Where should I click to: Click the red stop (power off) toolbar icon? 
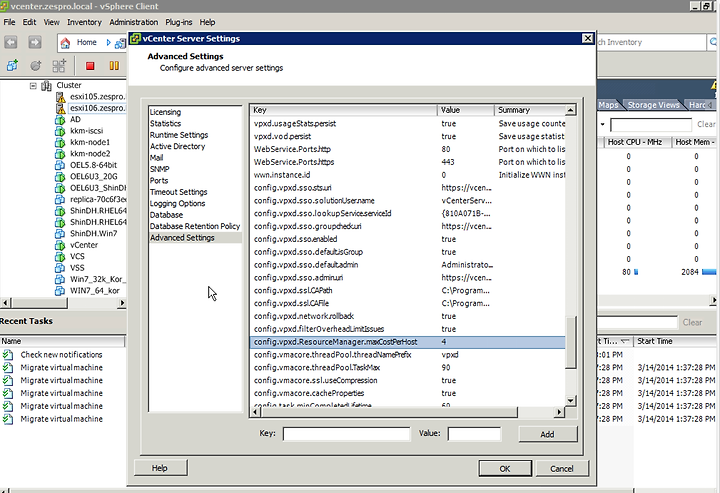click(x=90, y=66)
